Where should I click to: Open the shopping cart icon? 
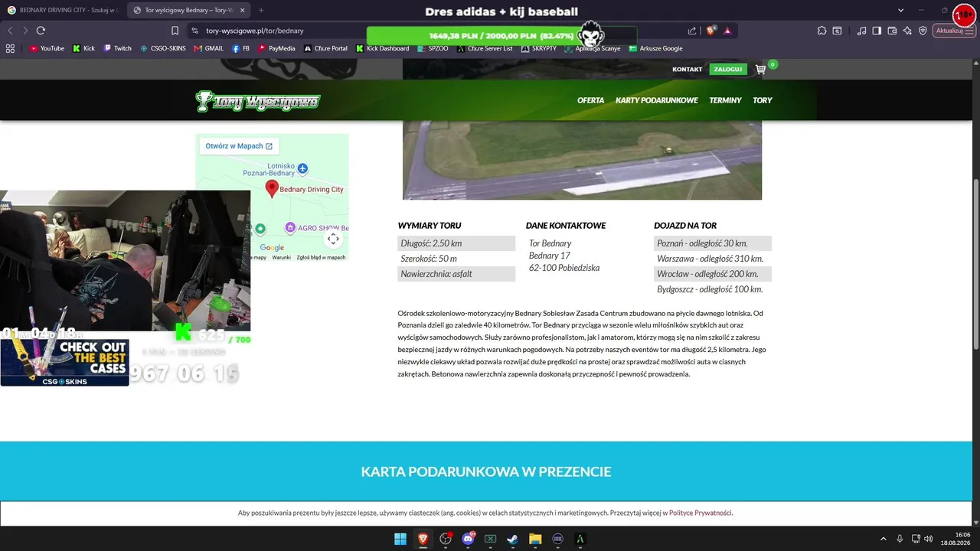click(760, 70)
